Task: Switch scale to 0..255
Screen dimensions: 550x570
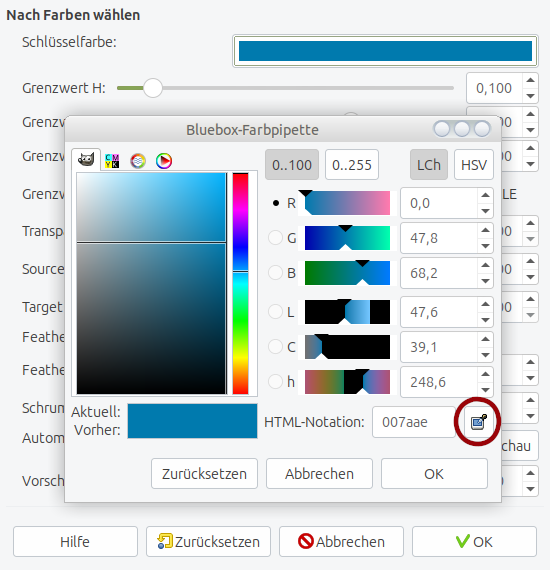Action: pos(352,165)
